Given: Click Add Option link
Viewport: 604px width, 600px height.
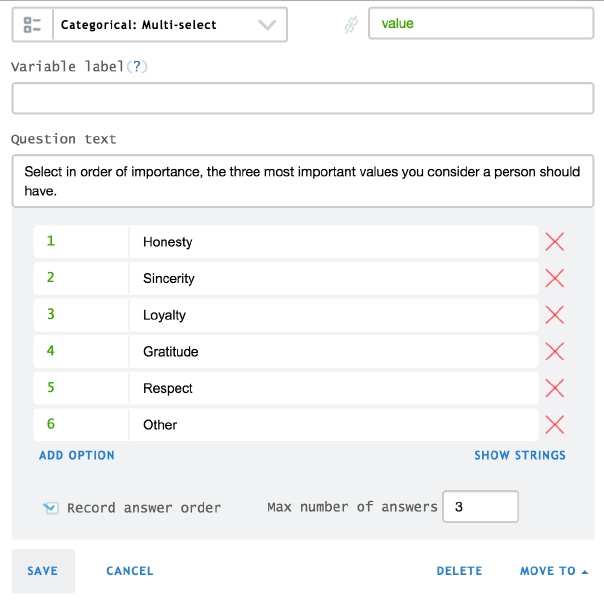Looking at the screenshot, I should pos(77,455).
